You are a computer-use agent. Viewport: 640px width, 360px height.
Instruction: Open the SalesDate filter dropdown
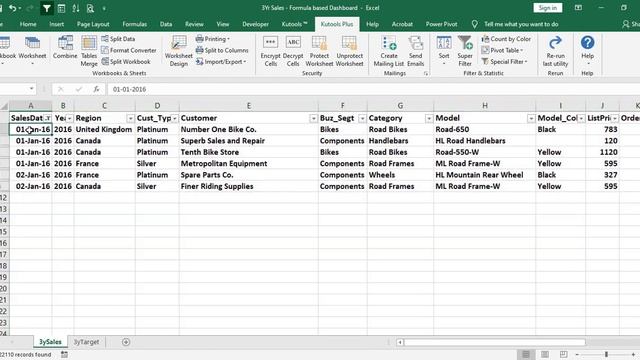pos(47,118)
